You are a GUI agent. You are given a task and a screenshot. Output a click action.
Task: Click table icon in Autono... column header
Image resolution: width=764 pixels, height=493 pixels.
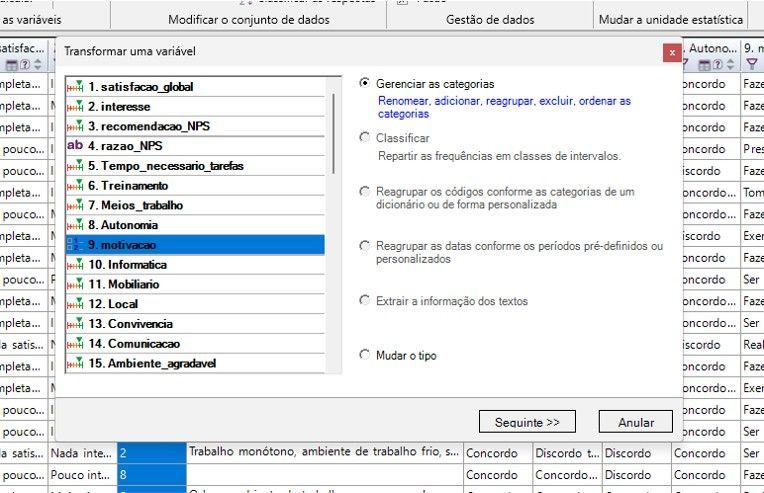point(704,64)
